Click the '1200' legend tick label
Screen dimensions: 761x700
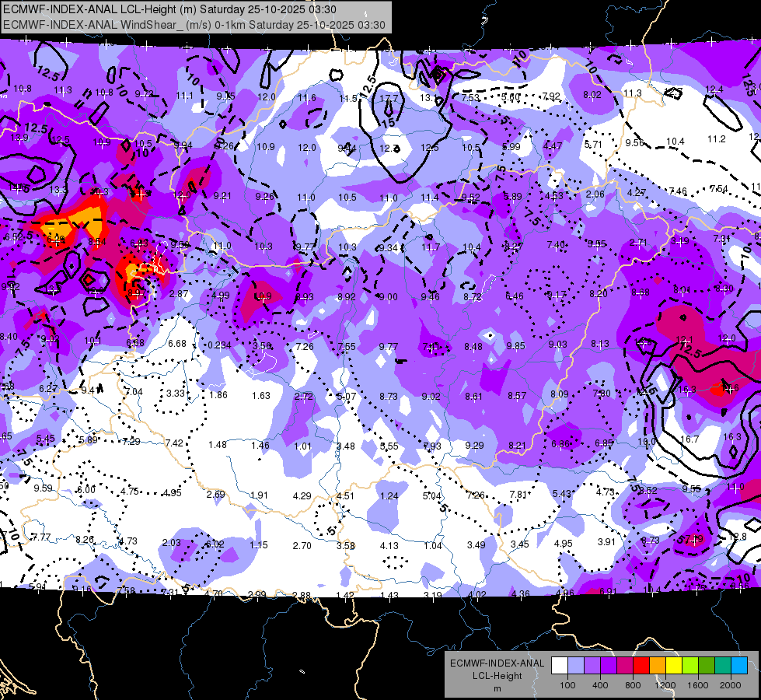click(x=665, y=685)
